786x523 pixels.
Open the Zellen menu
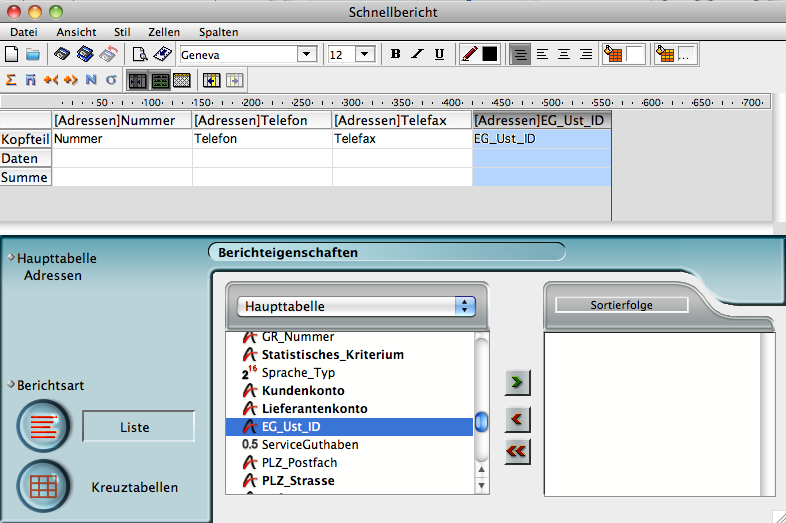pos(164,32)
